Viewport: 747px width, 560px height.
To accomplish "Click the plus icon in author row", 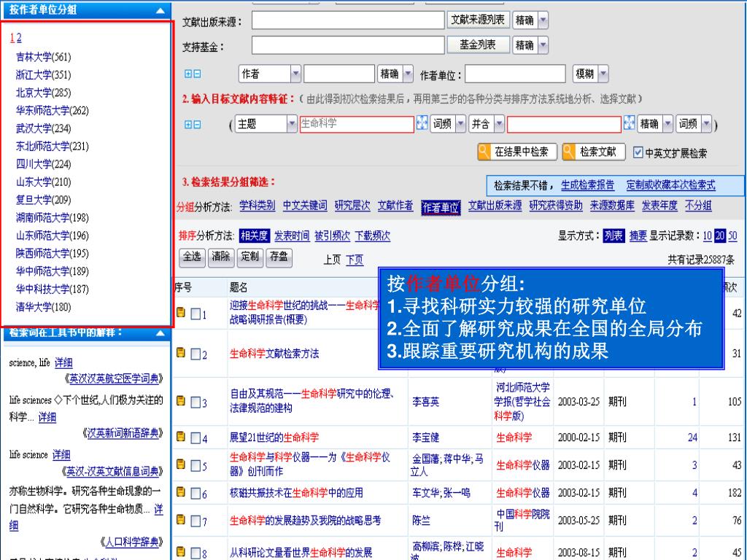I will [188, 74].
